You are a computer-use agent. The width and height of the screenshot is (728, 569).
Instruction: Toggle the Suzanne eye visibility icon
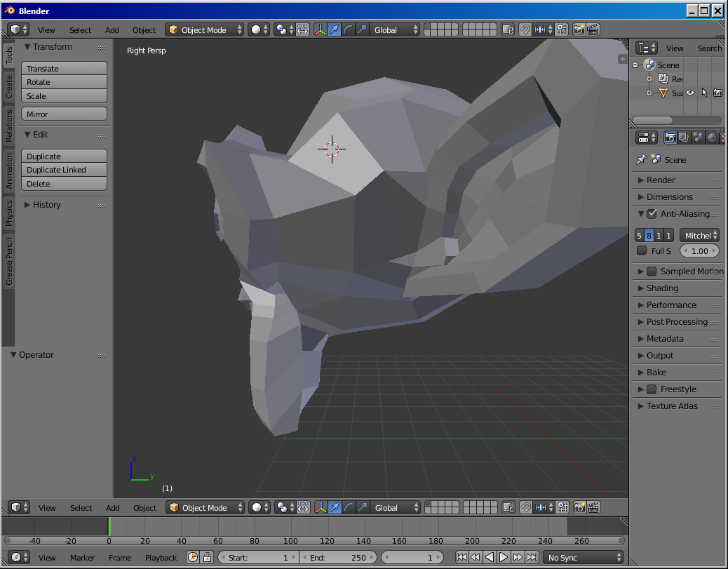coord(690,93)
